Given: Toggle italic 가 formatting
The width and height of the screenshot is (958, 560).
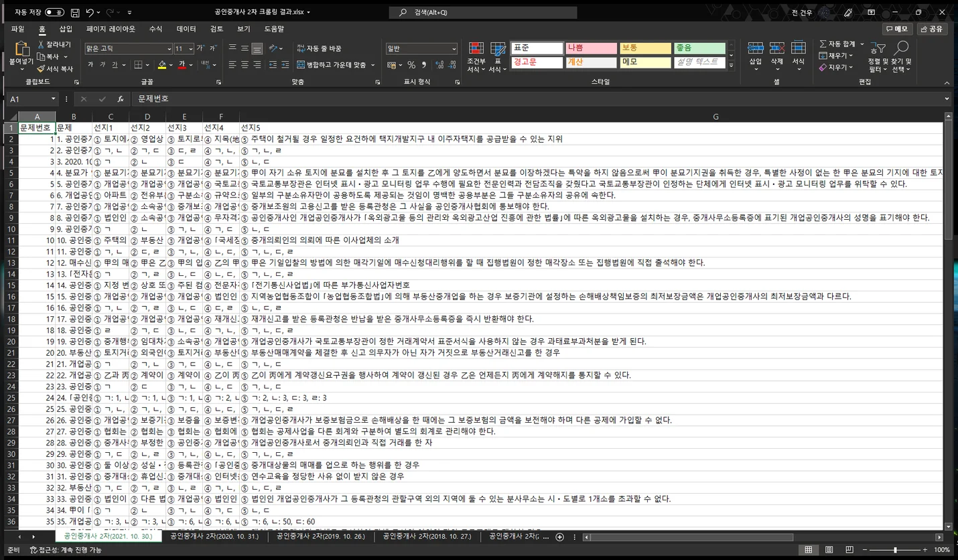Looking at the screenshot, I should click(102, 65).
